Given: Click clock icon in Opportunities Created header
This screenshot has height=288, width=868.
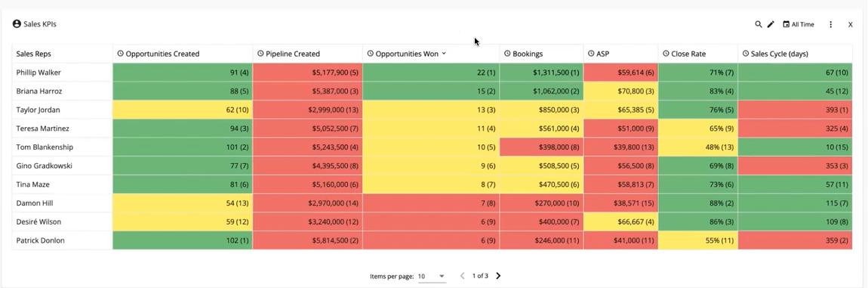Looking at the screenshot, I should coord(120,54).
